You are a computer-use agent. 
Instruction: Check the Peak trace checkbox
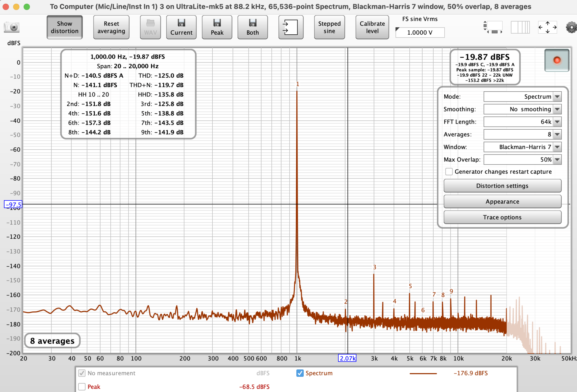click(82, 387)
